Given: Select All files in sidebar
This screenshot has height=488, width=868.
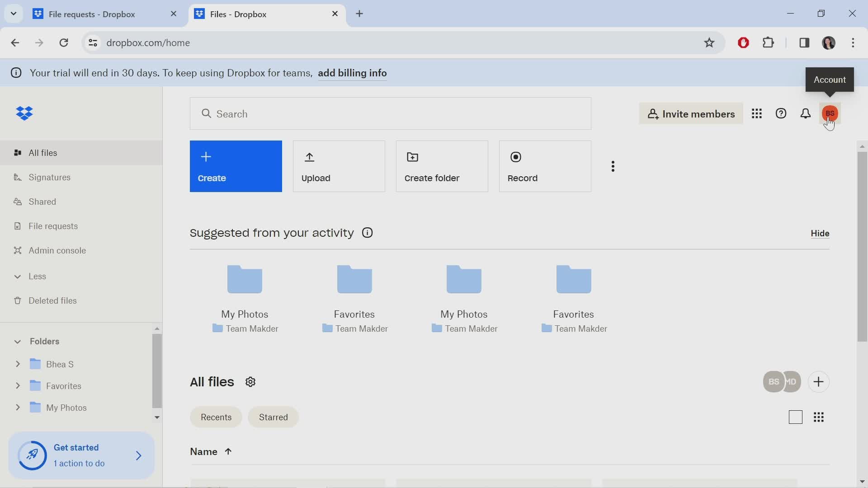Looking at the screenshot, I should click(81, 153).
